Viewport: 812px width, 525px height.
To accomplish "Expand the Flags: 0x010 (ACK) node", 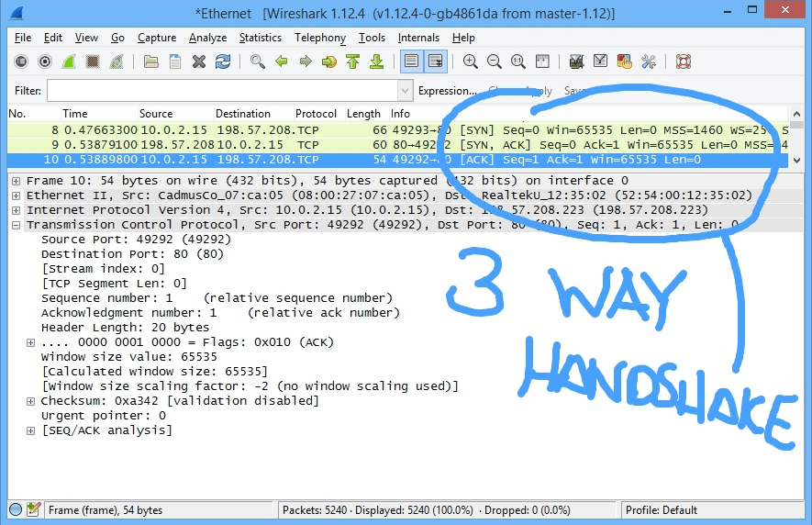I will pyautogui.click(x=31, y=342).
